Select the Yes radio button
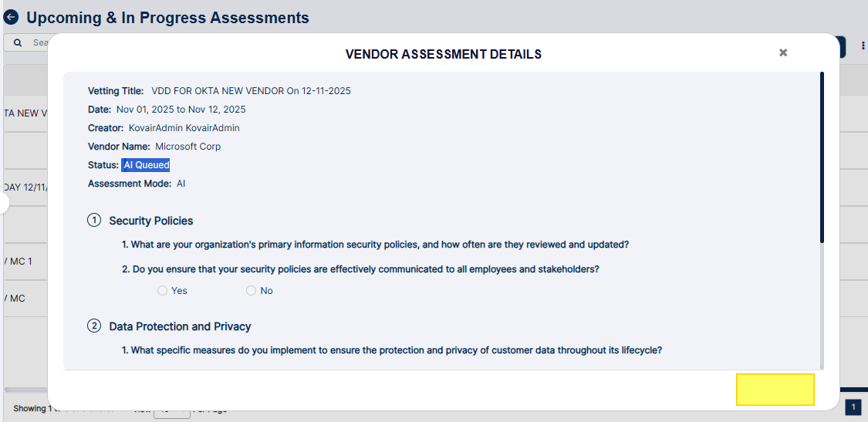 coord(162,291)
